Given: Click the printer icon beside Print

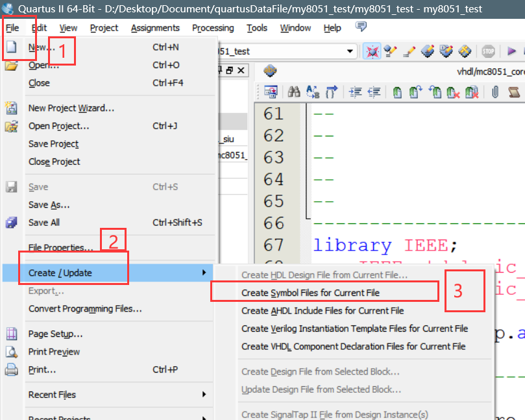Looking at the screenshot, I should tap(12, 369).
